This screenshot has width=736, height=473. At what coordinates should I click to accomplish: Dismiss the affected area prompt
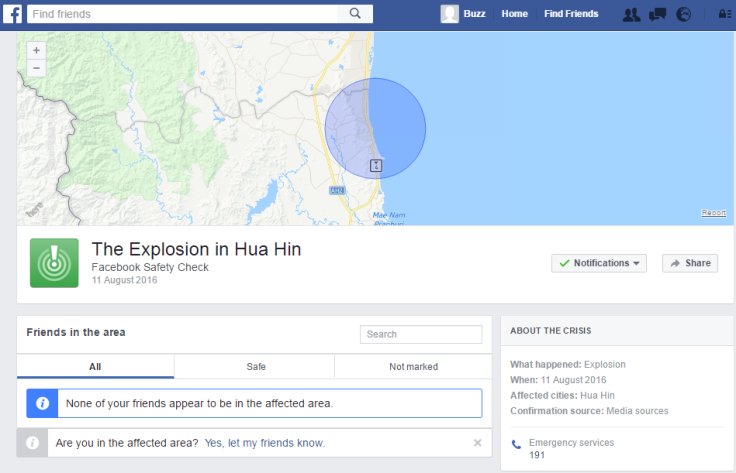(477, 442)
